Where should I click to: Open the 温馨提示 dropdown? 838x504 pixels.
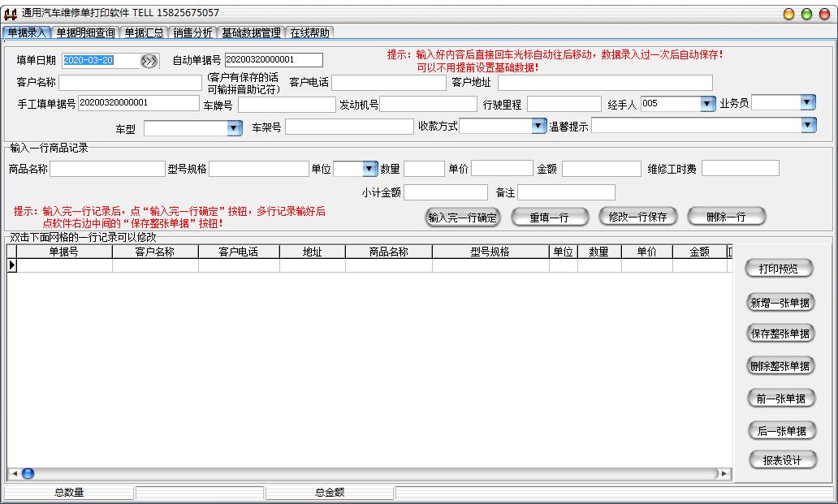808,126
